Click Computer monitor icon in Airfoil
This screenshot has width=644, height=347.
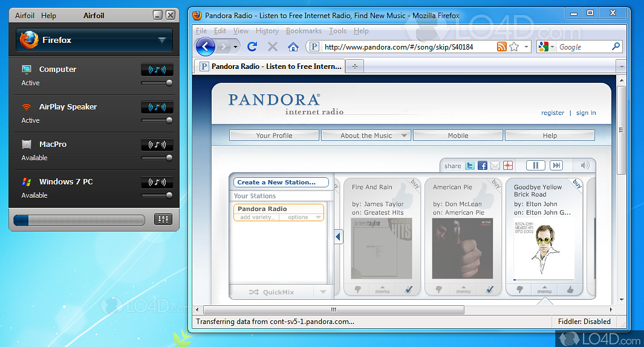27,69
